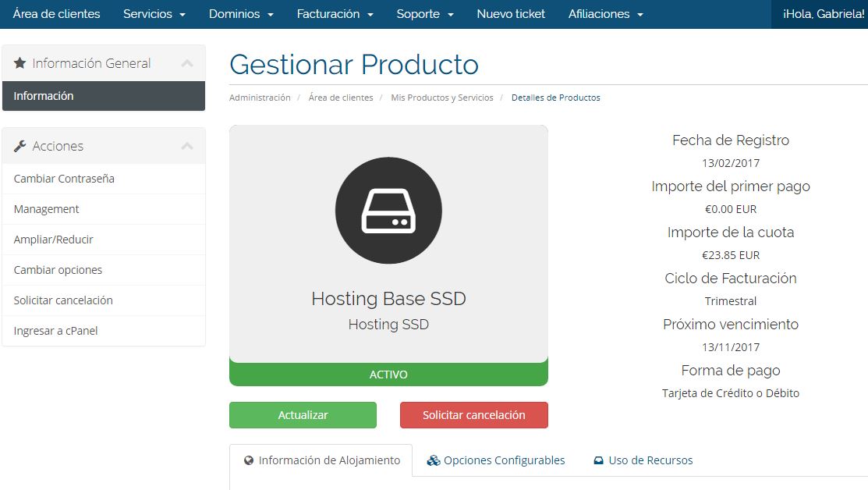Go to Nuevo ticket in navbar
Viewport: 868px width, 490px height.
point(511,14)
